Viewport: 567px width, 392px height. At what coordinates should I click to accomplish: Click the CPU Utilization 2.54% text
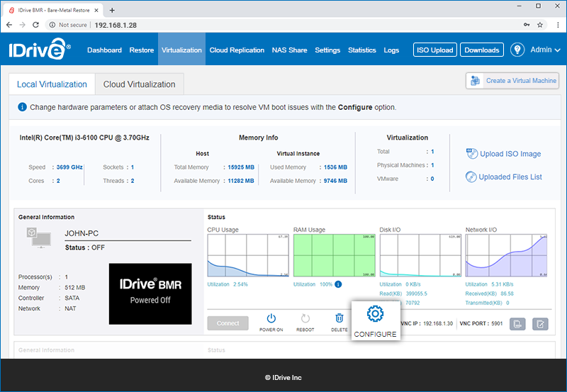click(228, 284)
